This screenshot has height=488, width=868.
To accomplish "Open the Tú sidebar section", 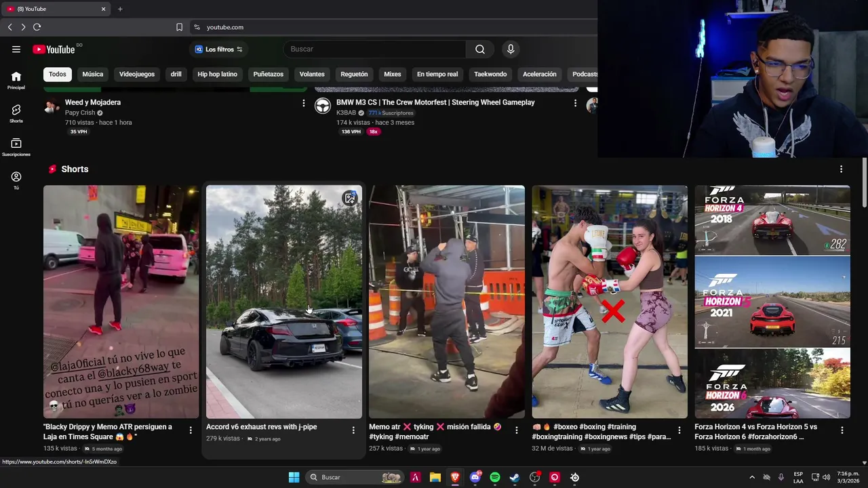I will 16,181.
